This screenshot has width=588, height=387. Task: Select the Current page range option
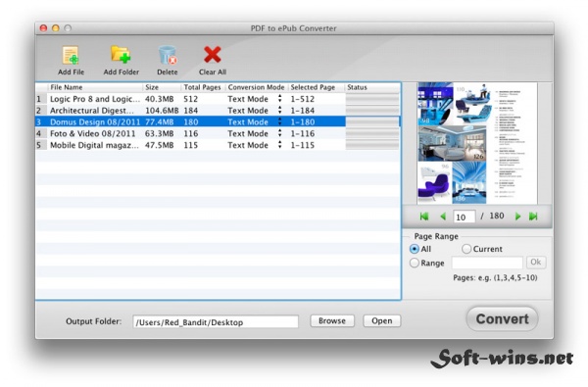point(466,249)
